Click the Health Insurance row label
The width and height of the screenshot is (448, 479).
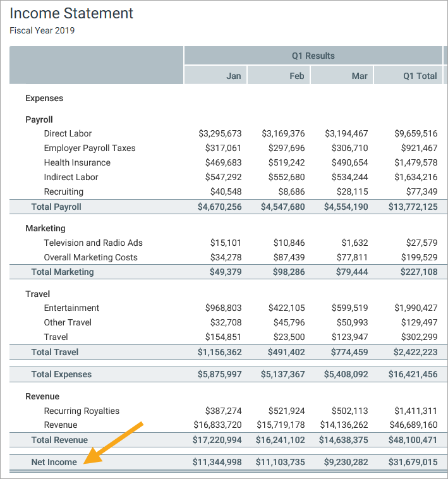(x=77, y=162)
